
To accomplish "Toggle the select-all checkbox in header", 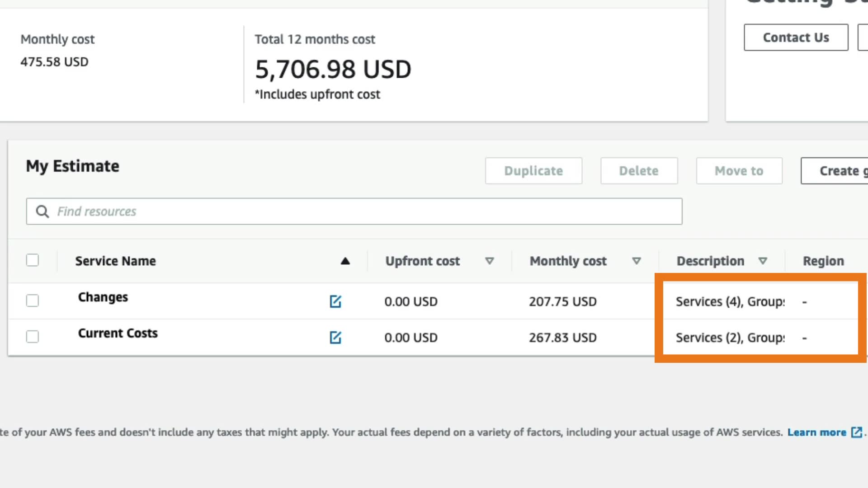I will click(33, 260).
